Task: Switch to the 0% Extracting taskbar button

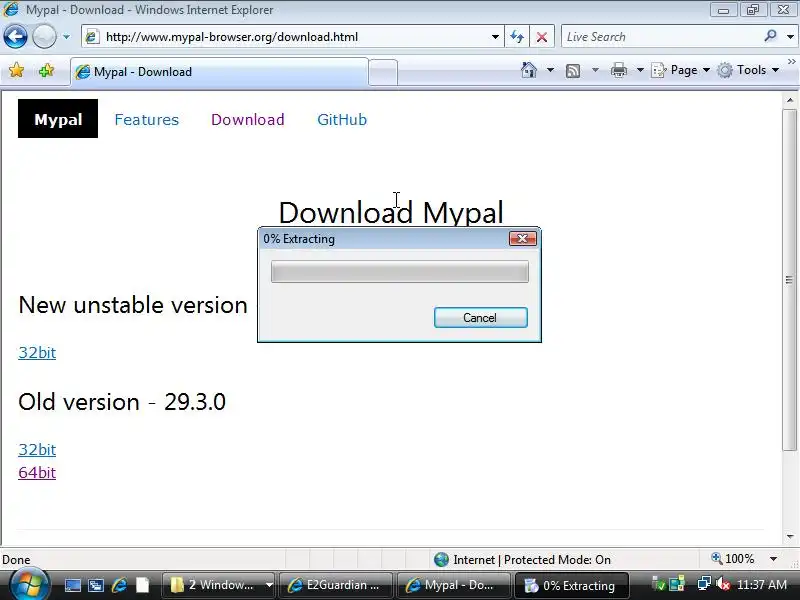Action: click(x=571, y=585)
